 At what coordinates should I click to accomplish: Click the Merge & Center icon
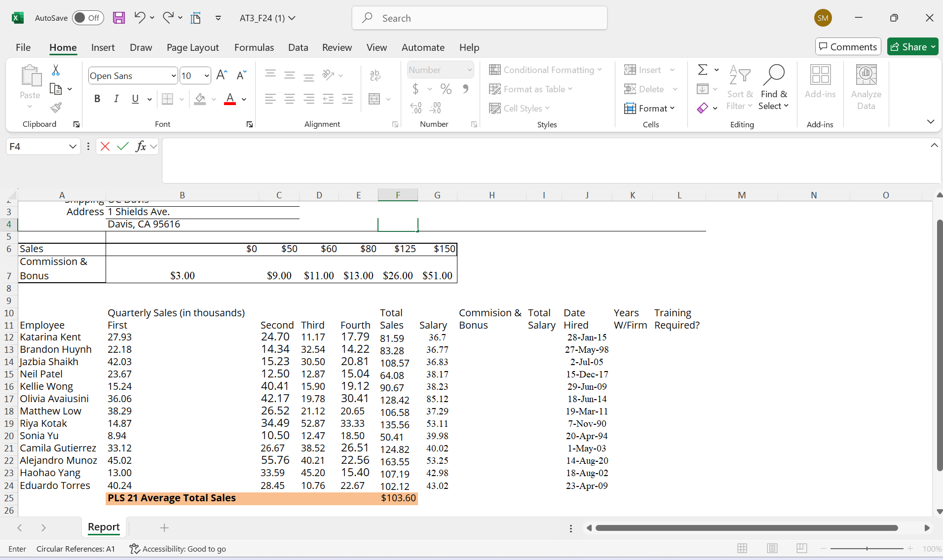coord(375,99)
